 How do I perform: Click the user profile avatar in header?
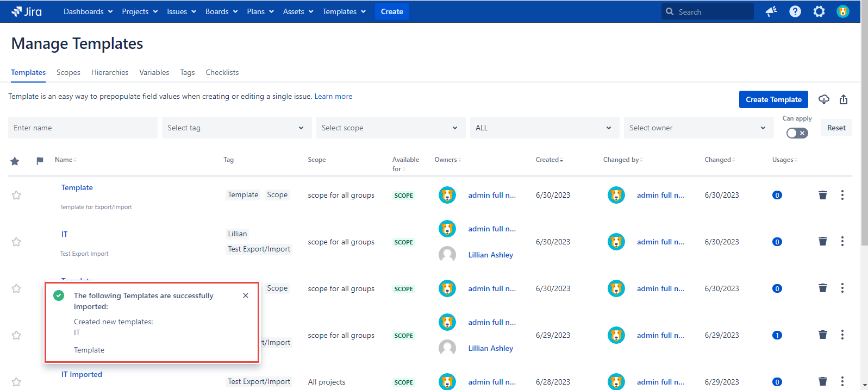coord(843,11)
